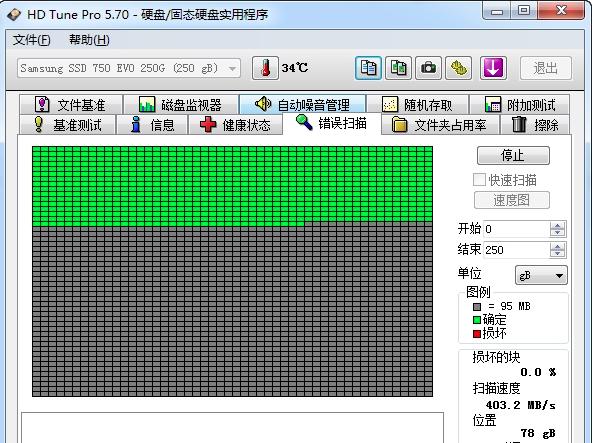Viewport: 594px width, 443px height.
Task: Switch to the 磁盘监视器 tab
Action: (x=181, y=104)
